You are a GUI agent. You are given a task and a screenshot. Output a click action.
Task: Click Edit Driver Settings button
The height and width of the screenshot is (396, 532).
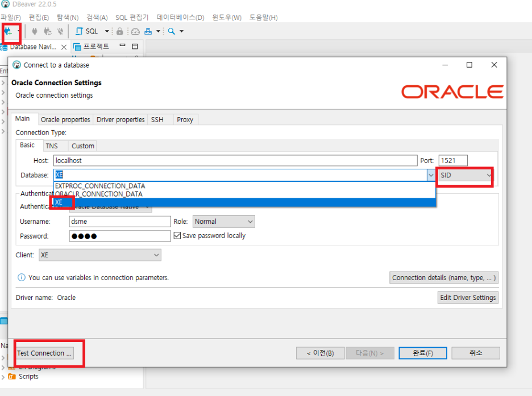[468, 298]
